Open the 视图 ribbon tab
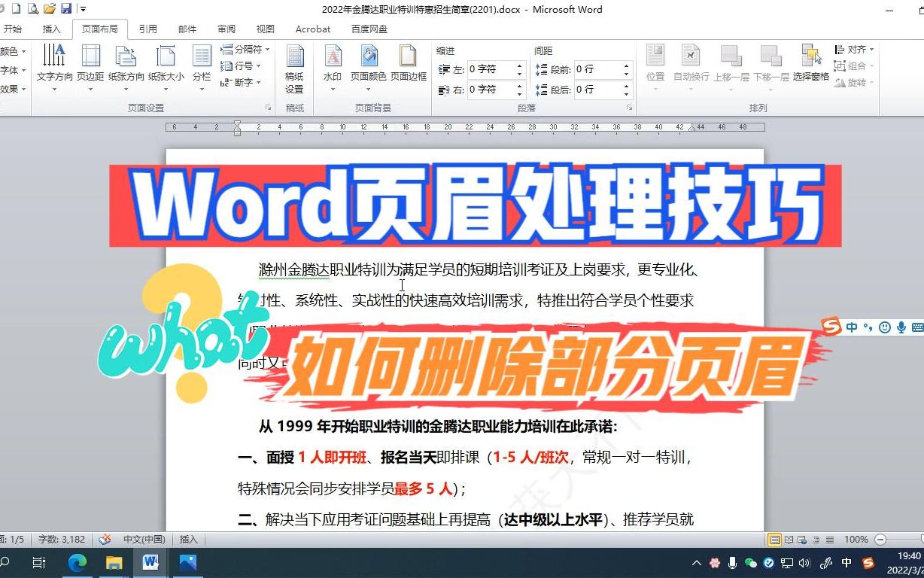924x578 pixels. (265, 29)
